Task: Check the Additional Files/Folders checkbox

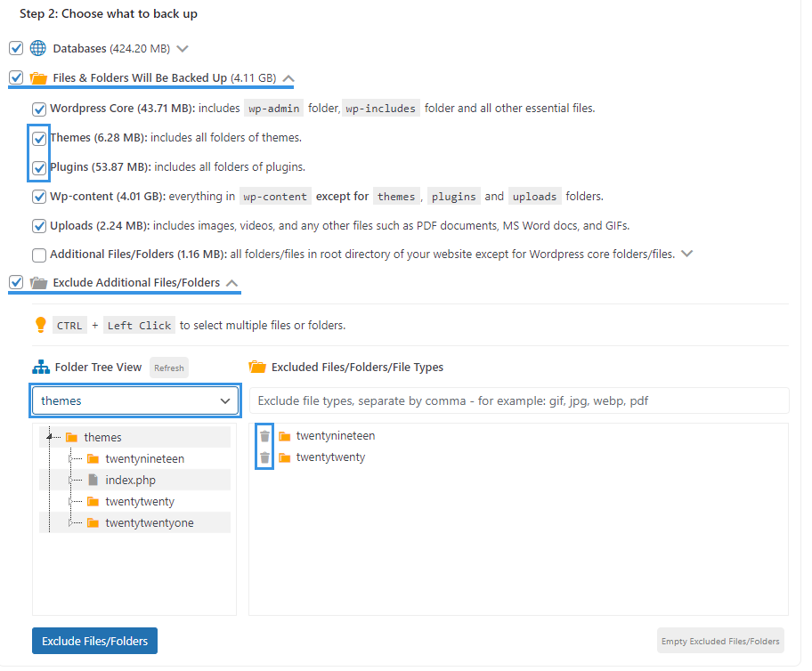Action: (x=39, y=255)
